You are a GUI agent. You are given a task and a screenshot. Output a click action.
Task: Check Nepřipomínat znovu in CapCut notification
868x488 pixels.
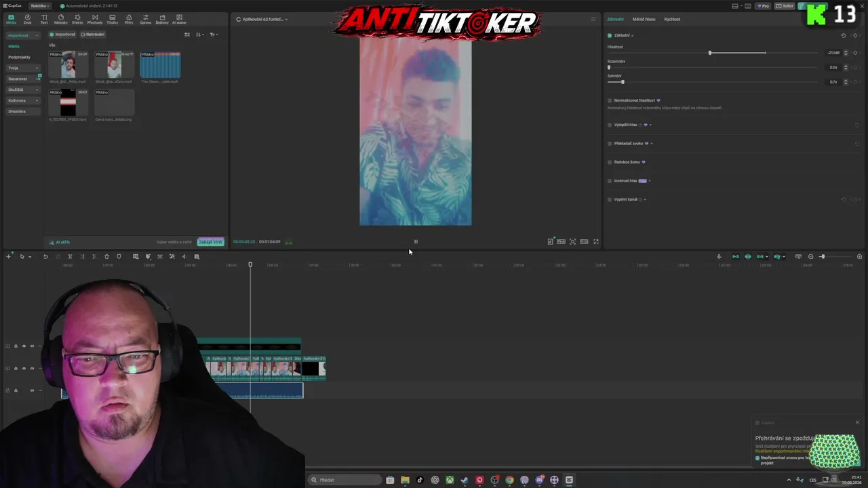pos(757,457)
